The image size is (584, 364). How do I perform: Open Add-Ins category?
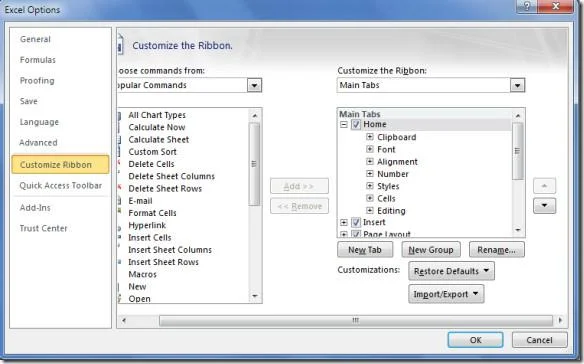(35, 208)
